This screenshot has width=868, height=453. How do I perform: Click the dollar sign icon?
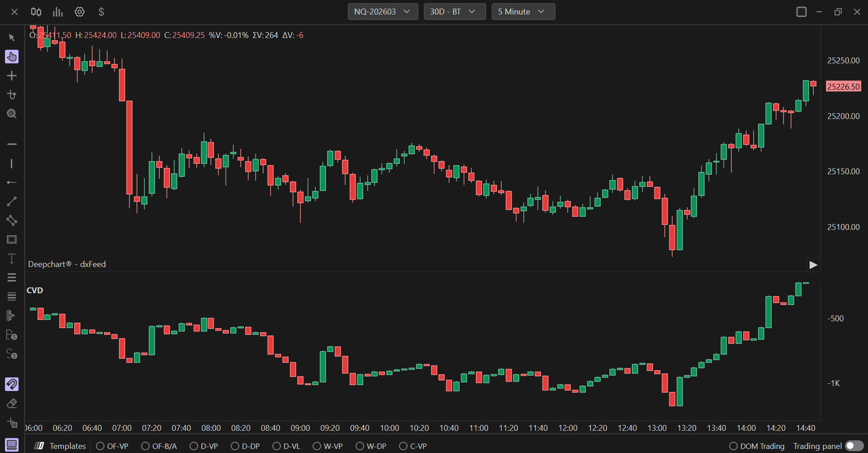(x=101, y=12)
